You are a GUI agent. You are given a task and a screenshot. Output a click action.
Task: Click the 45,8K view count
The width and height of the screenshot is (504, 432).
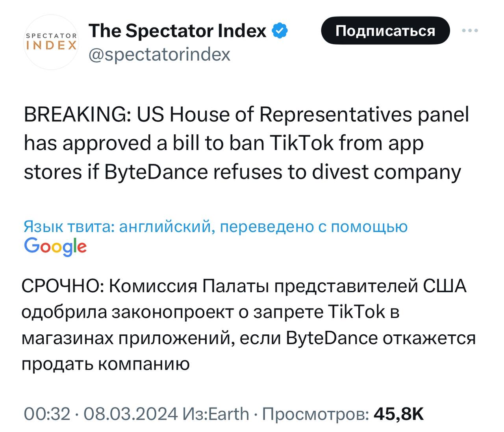pos(398,414)
